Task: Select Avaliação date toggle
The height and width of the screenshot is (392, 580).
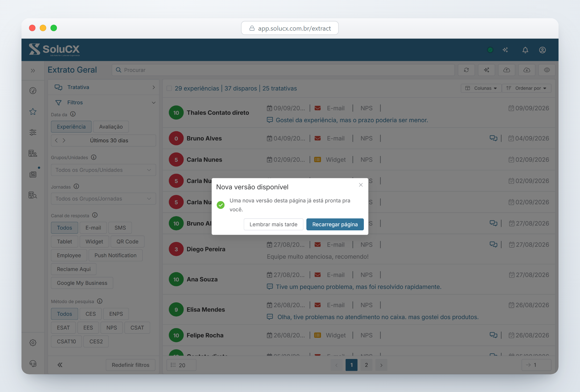Action: pos(111,127)
